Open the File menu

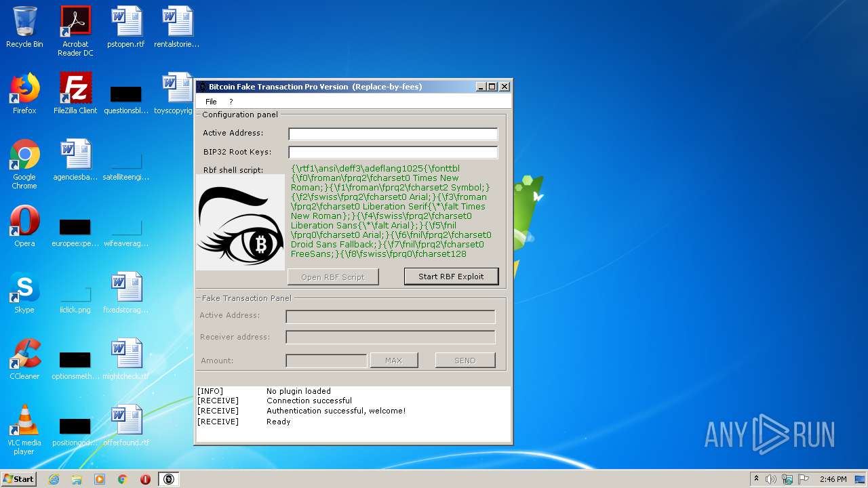point(211,102)
